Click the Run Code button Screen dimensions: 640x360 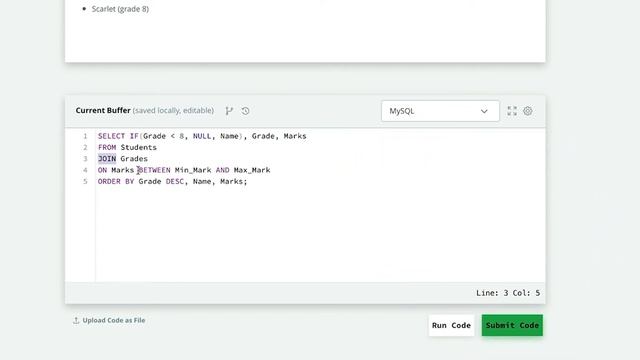point(451,325)
